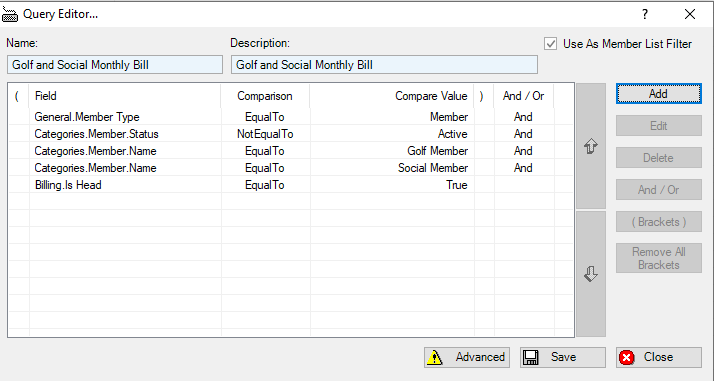Click the question mark help button
This screenshot has width=714, height=381.
pos(645,15)
